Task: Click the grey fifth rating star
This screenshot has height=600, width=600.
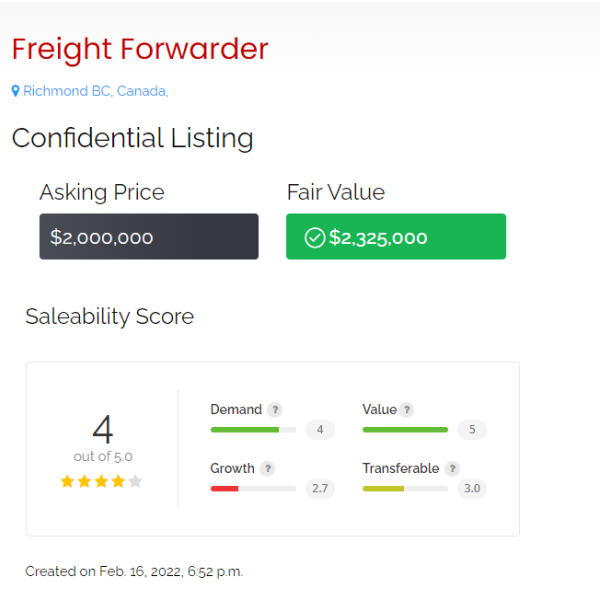Action: 135,481
